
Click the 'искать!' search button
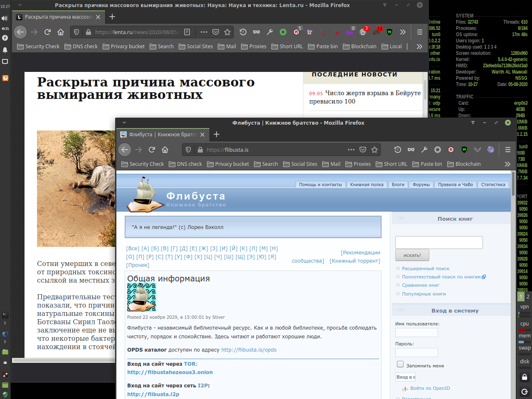pos(412,255)
